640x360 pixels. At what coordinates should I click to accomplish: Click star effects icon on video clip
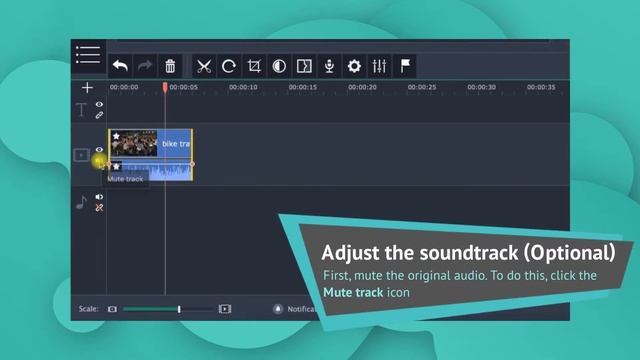pos(116,136)
